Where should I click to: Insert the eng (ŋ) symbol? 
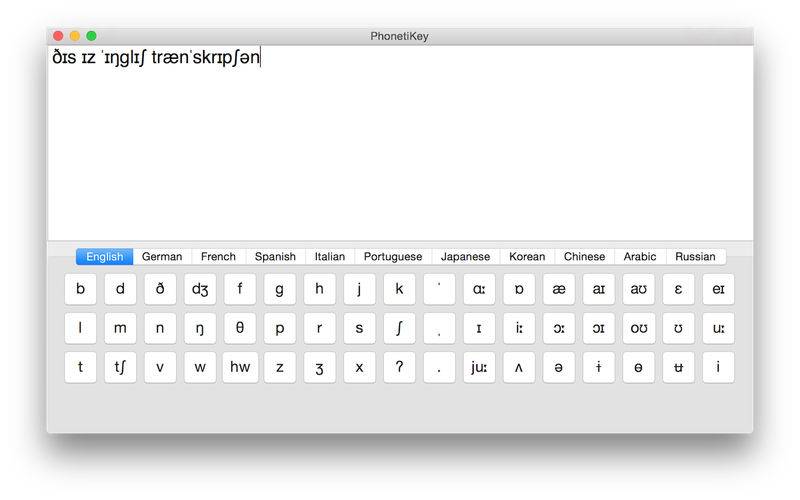click(x=200, y=328)
